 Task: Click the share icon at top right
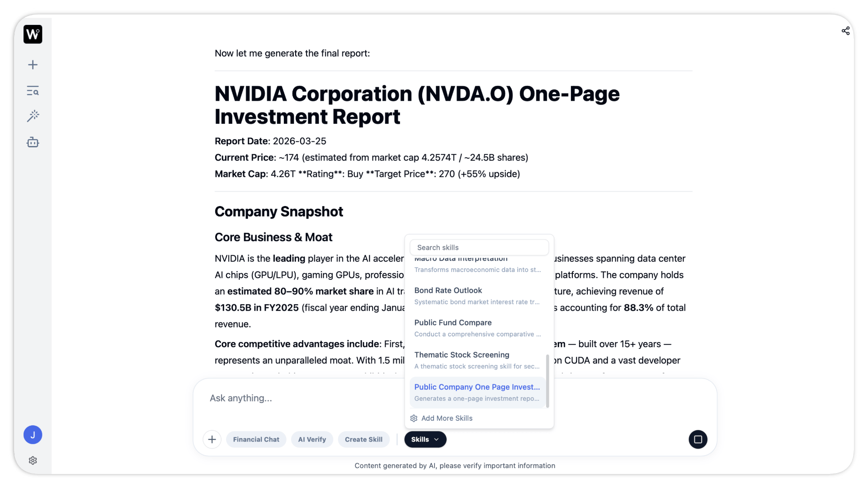coord(845,31)
